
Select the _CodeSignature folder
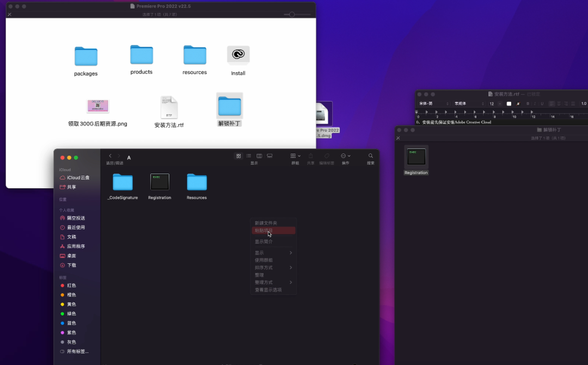tap(122, 182)
